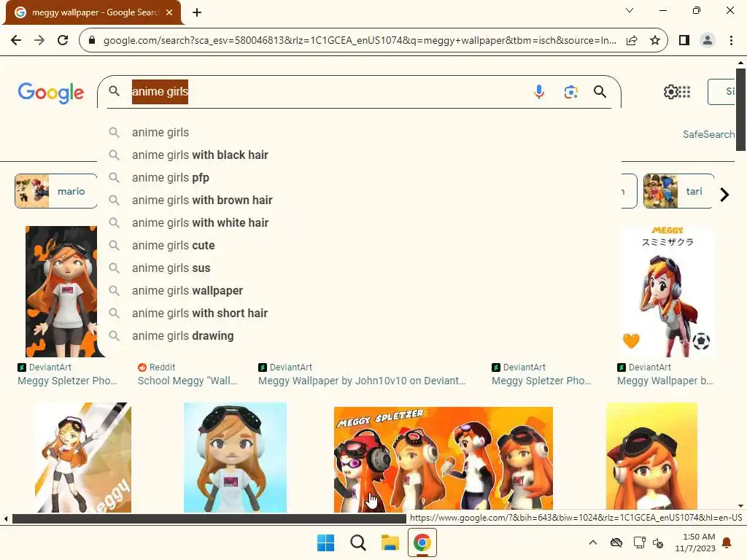747x560 pixels.
Task: Open the partially visible Sign in button
Action: (722, 91)
